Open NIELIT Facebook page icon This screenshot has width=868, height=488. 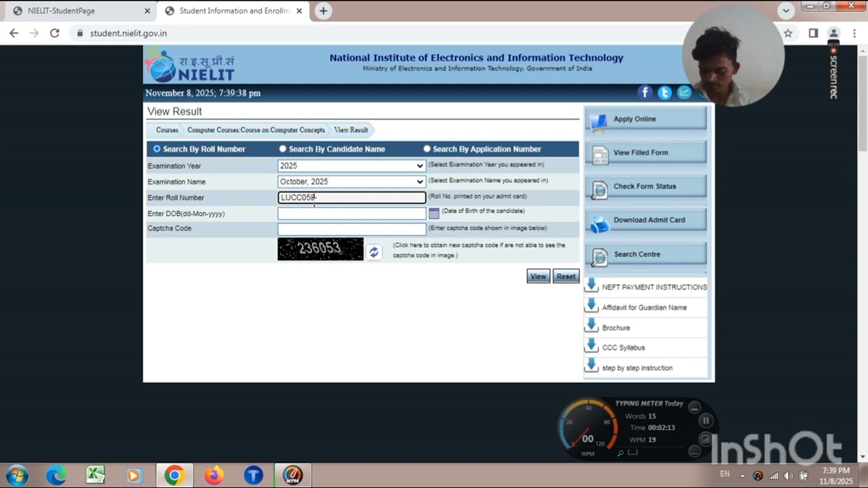pyautogui.click(x=645, y=92)
